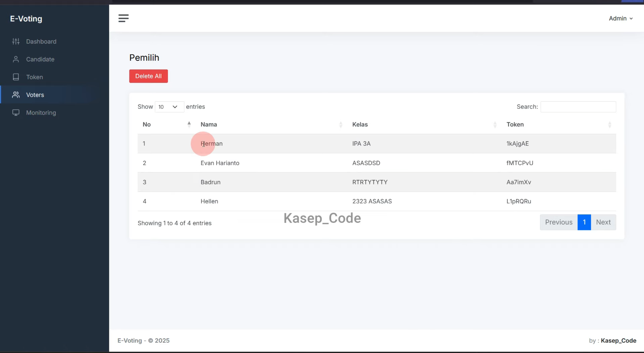Viewport: 644px width, 353px height.
Task: Click the Token book icon in sidebar
Action: [16, 77]
